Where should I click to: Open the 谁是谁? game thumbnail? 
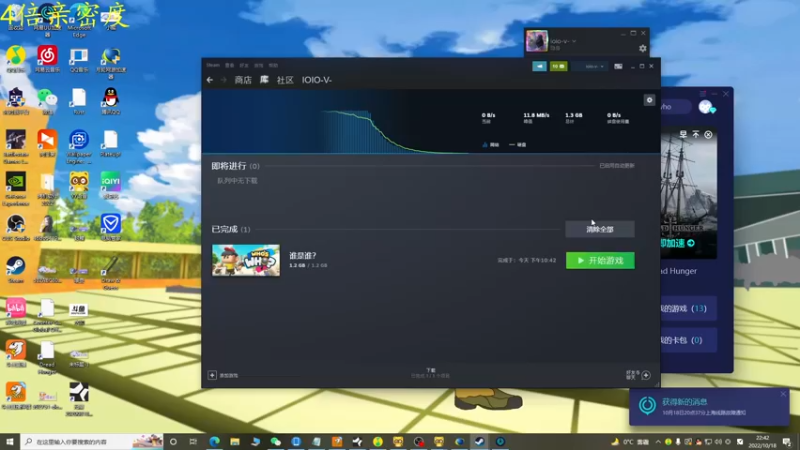point(246,260)
